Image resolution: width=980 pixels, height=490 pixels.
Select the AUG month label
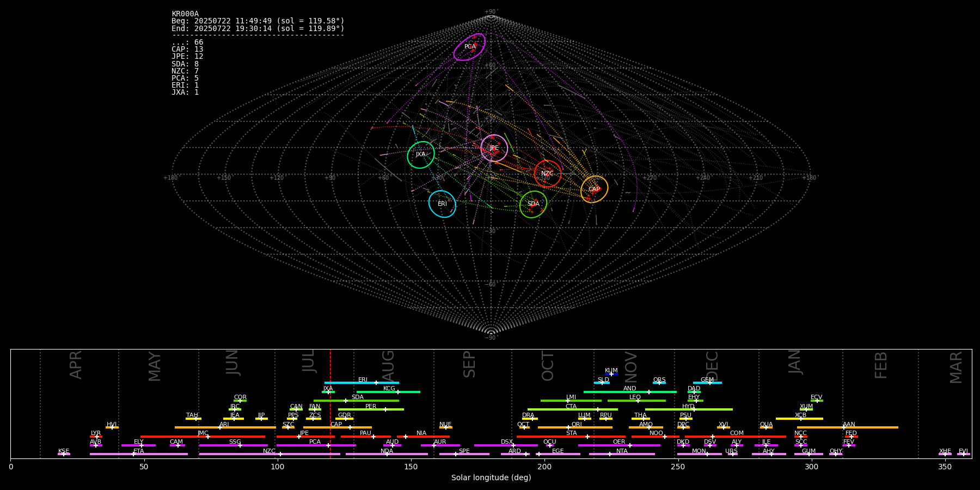click(x=388, y=366)
